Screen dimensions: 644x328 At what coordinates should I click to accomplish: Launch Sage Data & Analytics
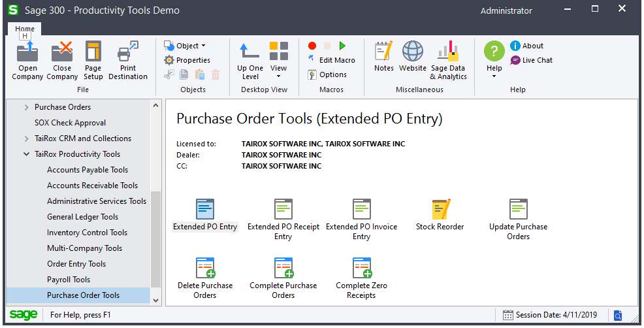[448, 60]
